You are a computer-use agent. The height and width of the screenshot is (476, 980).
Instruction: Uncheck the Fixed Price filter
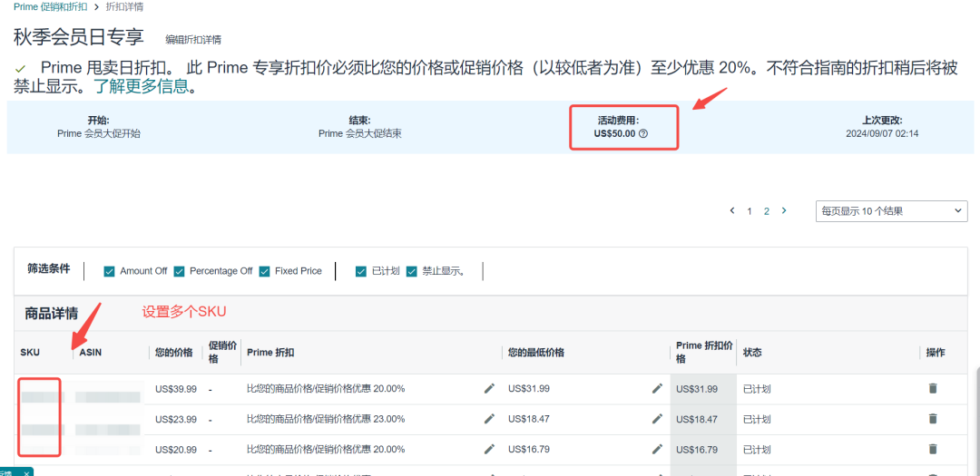click(x=264, y=271)
